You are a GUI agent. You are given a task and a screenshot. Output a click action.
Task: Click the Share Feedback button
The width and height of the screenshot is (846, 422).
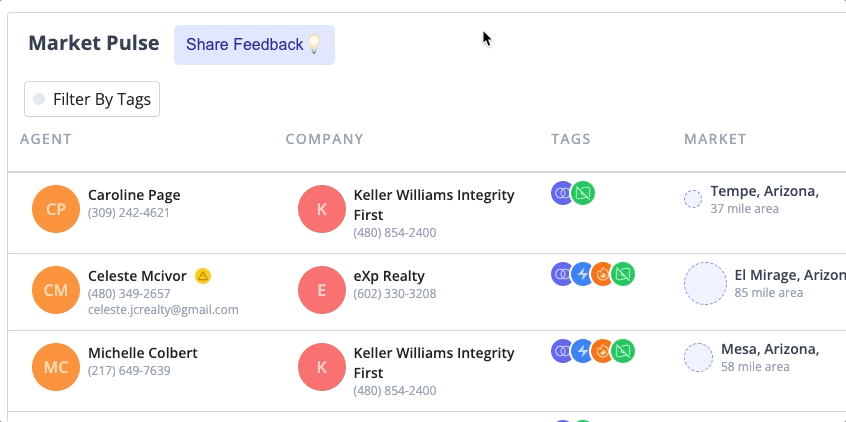pos(254,45)
